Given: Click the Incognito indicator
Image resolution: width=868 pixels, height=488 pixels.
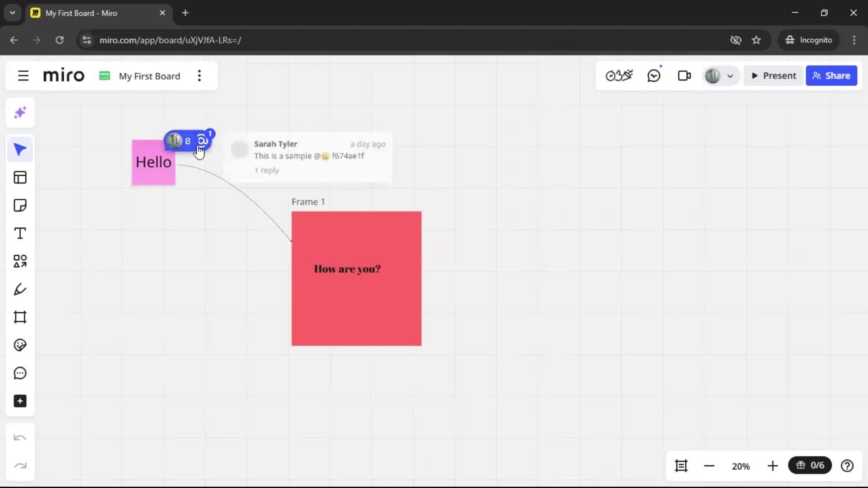Looking at the screenshot, I should pyautogui.click(x=809, y=40).
